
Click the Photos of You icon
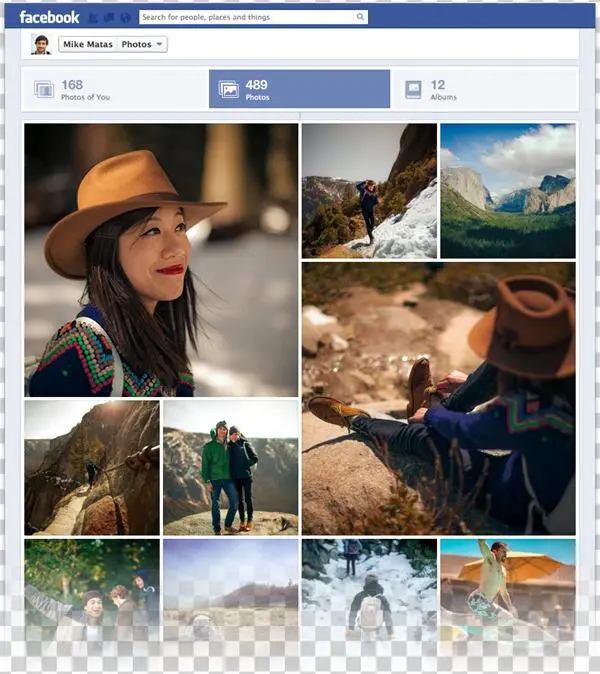pos(44,90)
